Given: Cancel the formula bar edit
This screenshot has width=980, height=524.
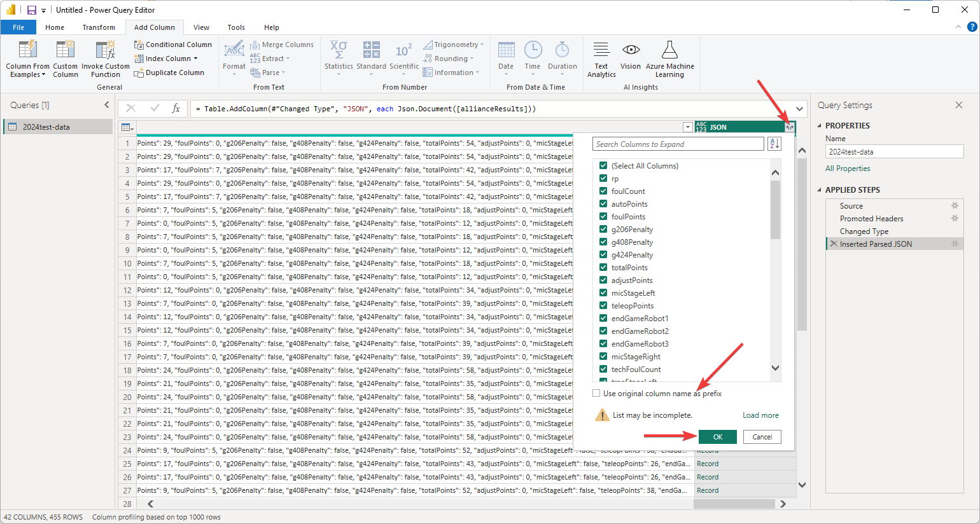Looking at the screenshot, I should (x=131, y=109).
